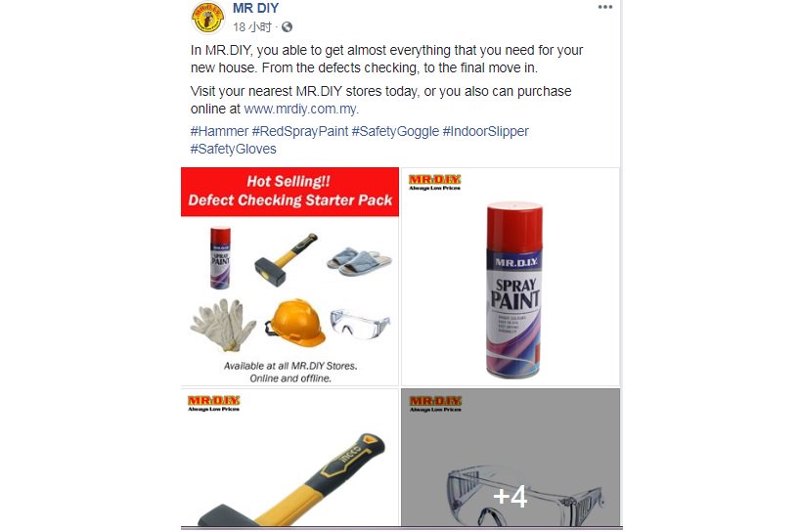Image resolution: width=801 pixels, height=532 pixels.
Task: Open the post options three-dot menu
Action: pyautogui.click(x=604, y=7)
